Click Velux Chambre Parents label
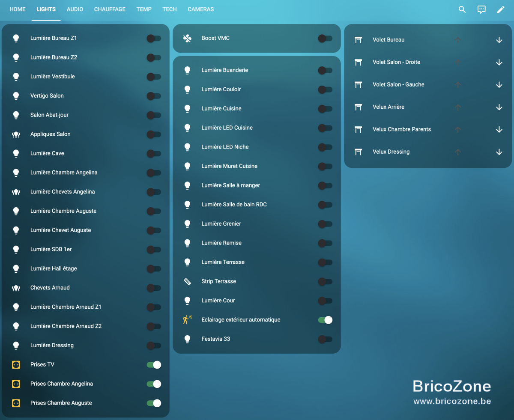 (x=402, y=129)
